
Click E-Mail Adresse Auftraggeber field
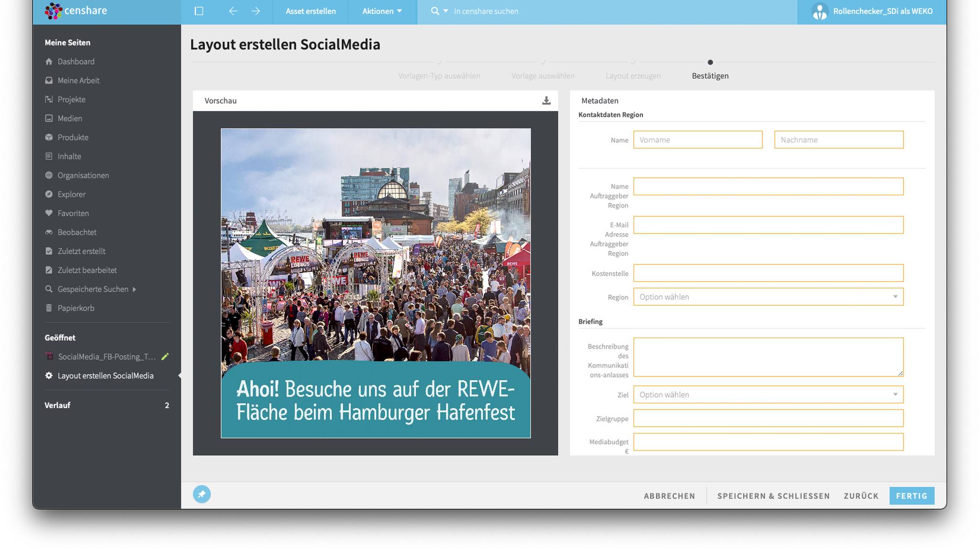(x=768, y=225)
